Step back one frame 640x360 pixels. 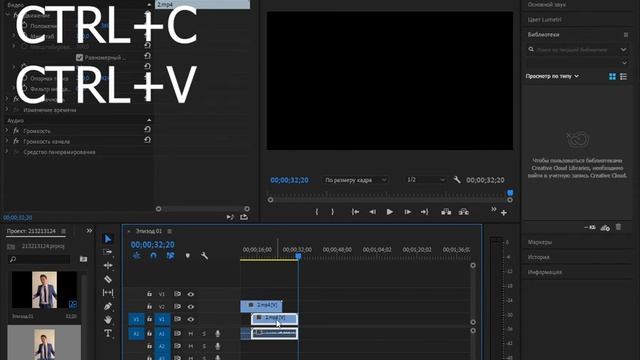(x=373, y=212)
